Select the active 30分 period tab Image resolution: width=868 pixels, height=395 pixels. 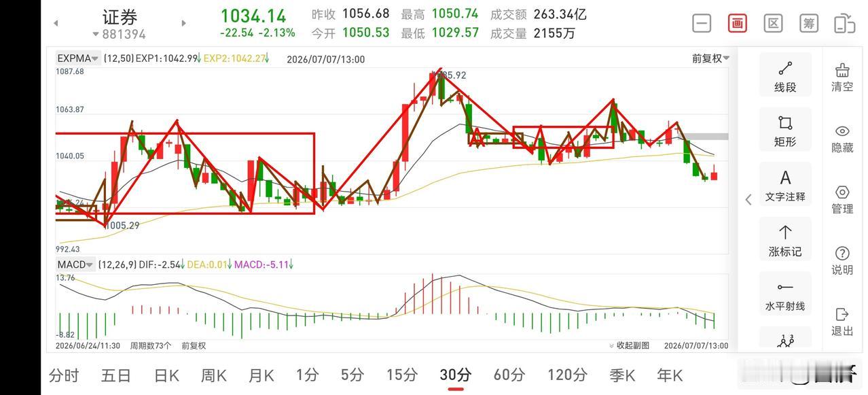click(456, 375)
